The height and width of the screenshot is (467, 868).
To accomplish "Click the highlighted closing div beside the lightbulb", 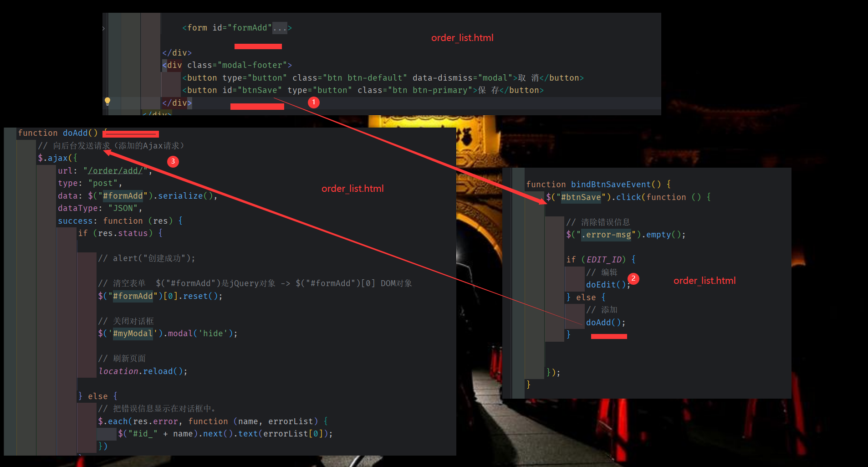I will coord(177,103).
